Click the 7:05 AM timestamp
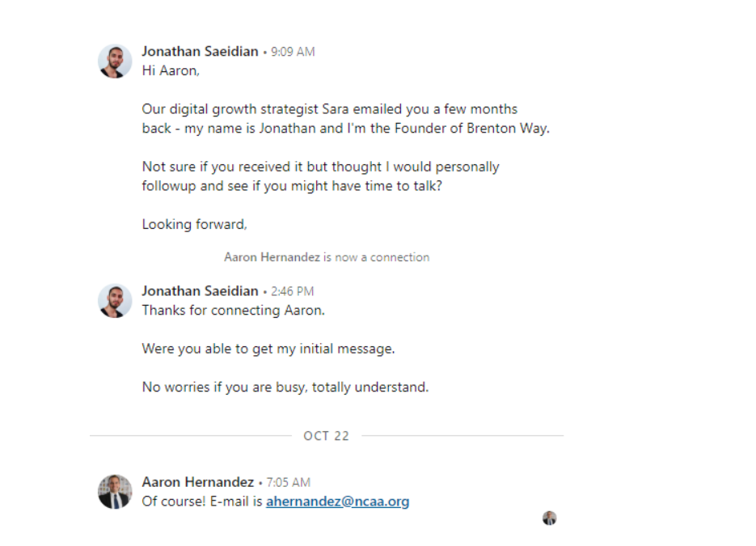This screenshot has height=546, width=756. (289, 483)
